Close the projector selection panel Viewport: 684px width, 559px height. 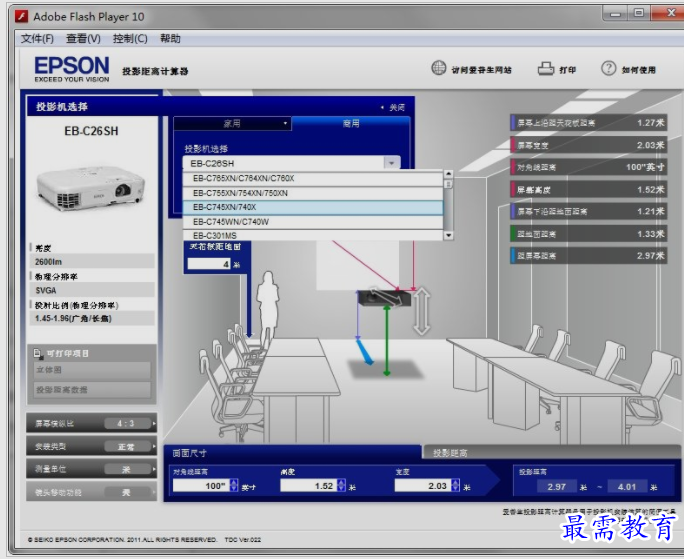coord(393,107)
